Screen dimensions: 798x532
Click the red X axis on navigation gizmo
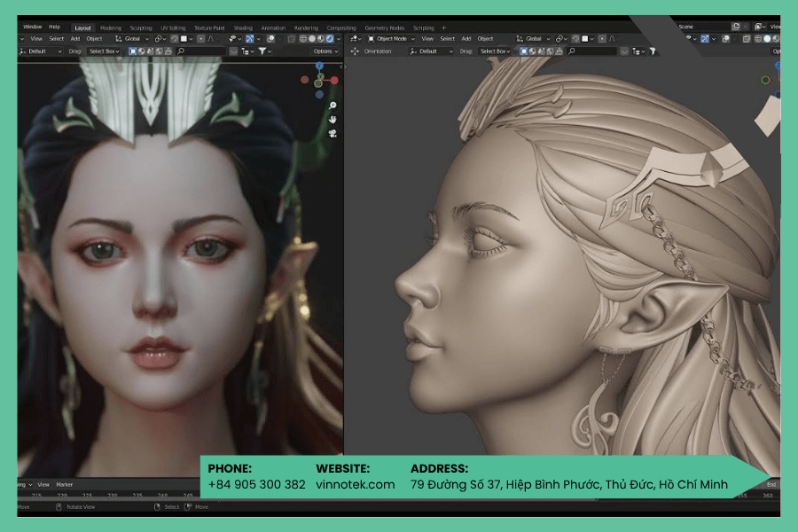point(334,81)
